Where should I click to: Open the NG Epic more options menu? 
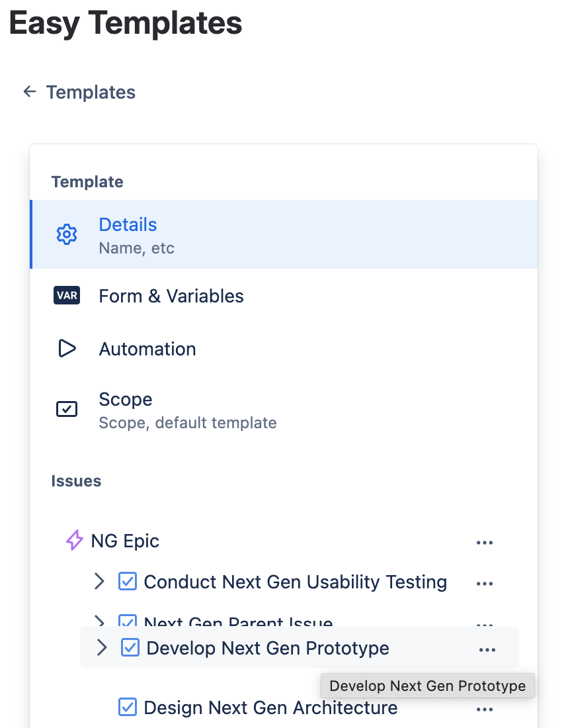click(x=485, y=543)
